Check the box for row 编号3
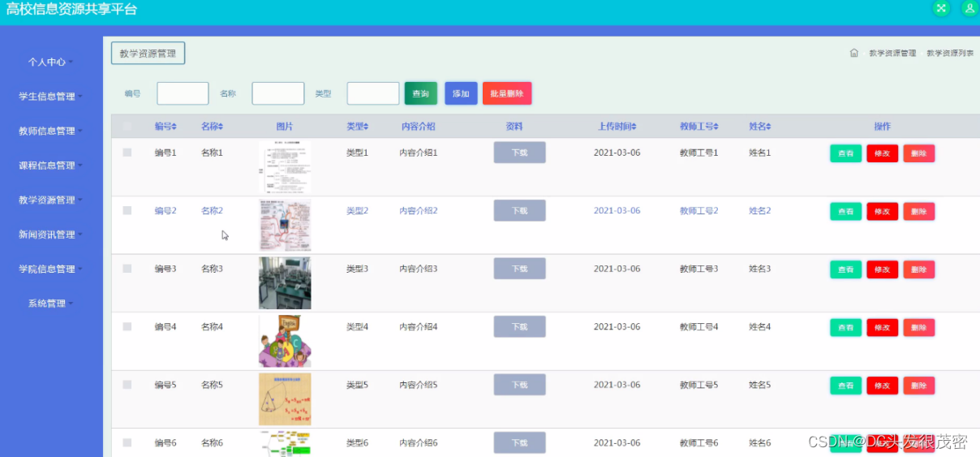Screen dimensions: 980x457 (127, 269)
